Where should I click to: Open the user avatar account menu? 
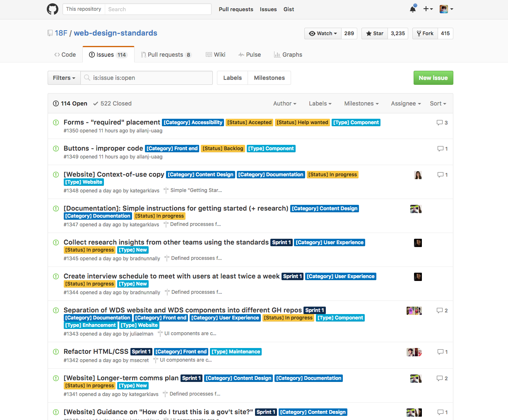(446, 9)
